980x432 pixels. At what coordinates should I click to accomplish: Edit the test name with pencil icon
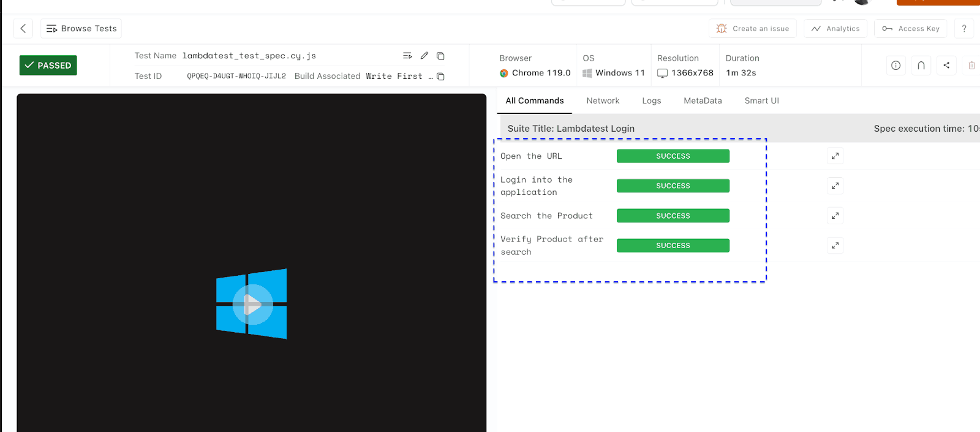424,56
